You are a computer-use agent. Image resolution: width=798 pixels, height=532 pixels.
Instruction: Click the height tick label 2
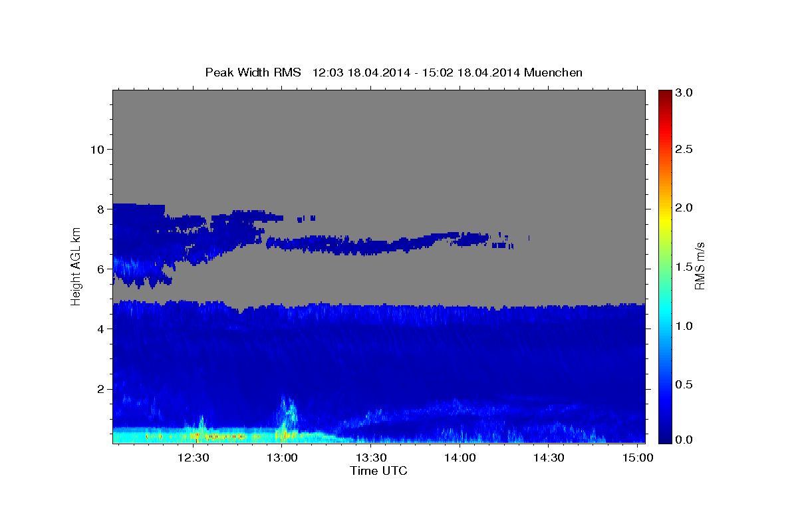[100, 388]
